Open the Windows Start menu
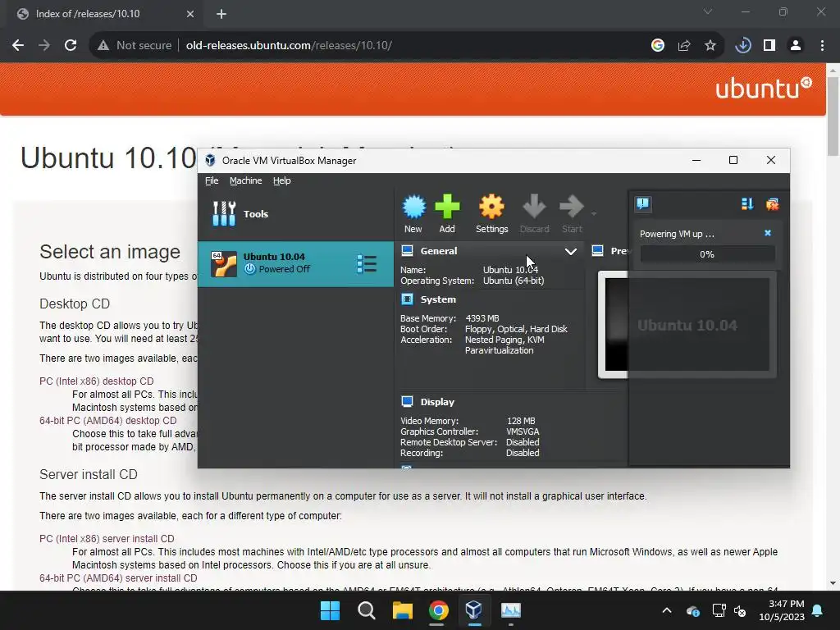840x630 pixels. coord(330,610)
